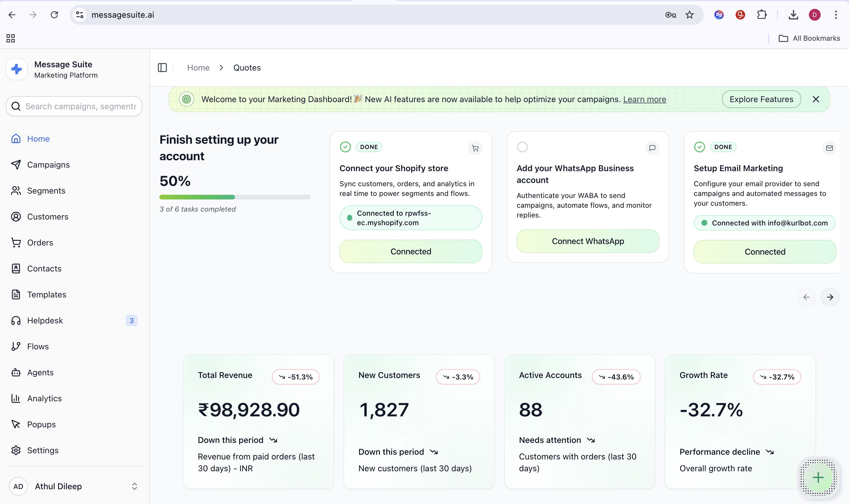Toggle the sidebar with panel icon near breadcrumb

(162, 68)
